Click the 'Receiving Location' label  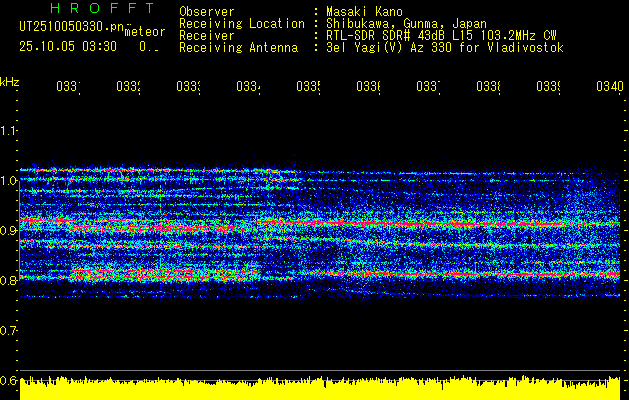[242, 24]
